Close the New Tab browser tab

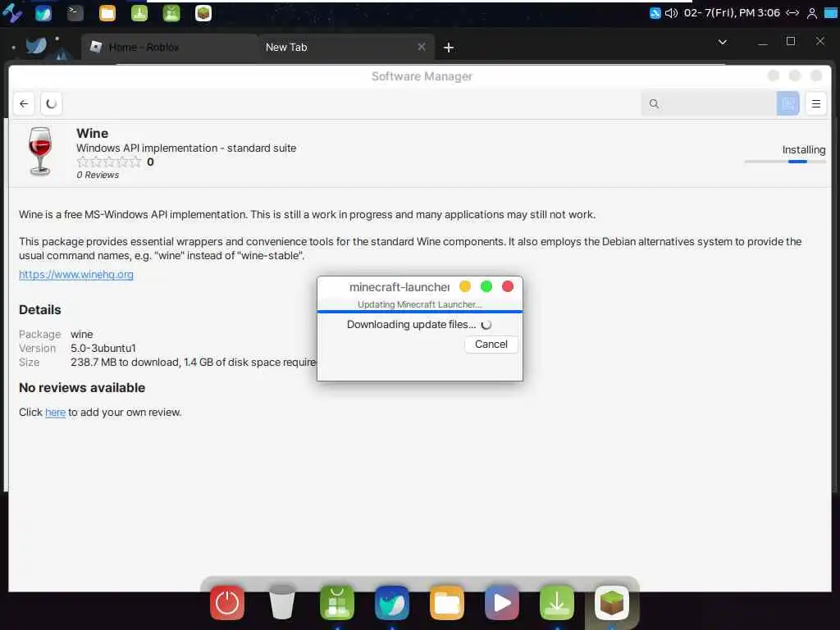point(422,47)
